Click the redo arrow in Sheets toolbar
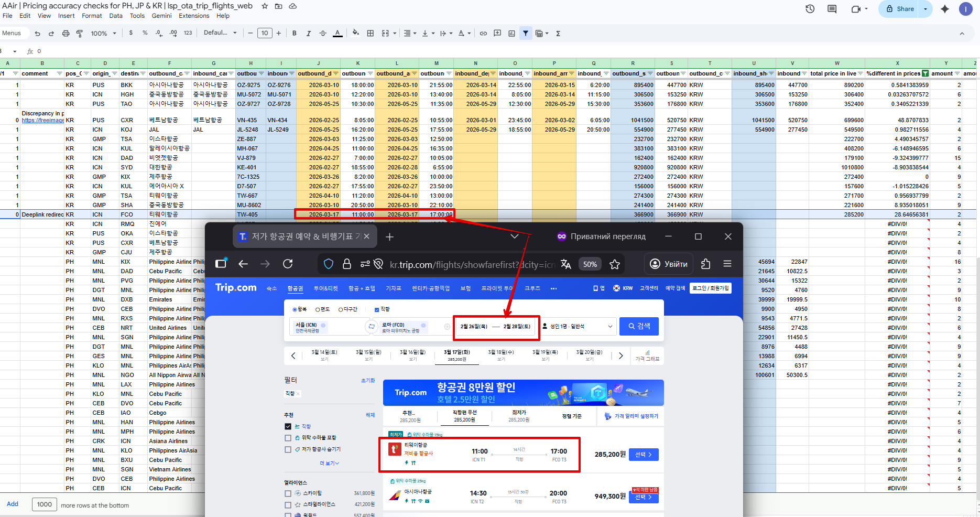This screenshot has height=517, width=980. (51, 34)
